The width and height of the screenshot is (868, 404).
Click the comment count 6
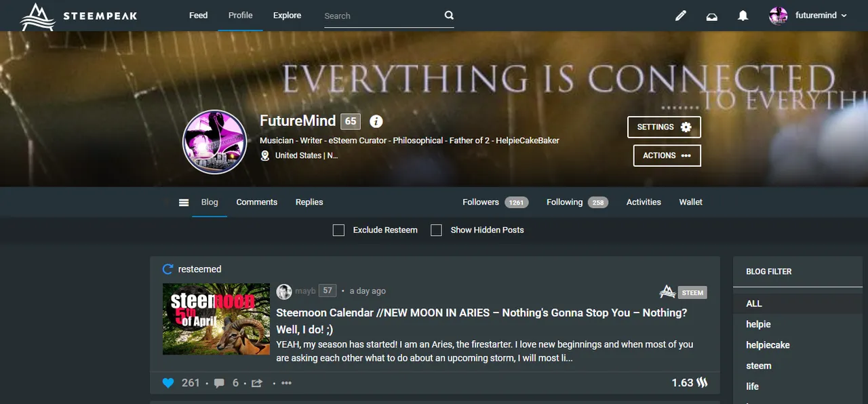tap(235, 383)
